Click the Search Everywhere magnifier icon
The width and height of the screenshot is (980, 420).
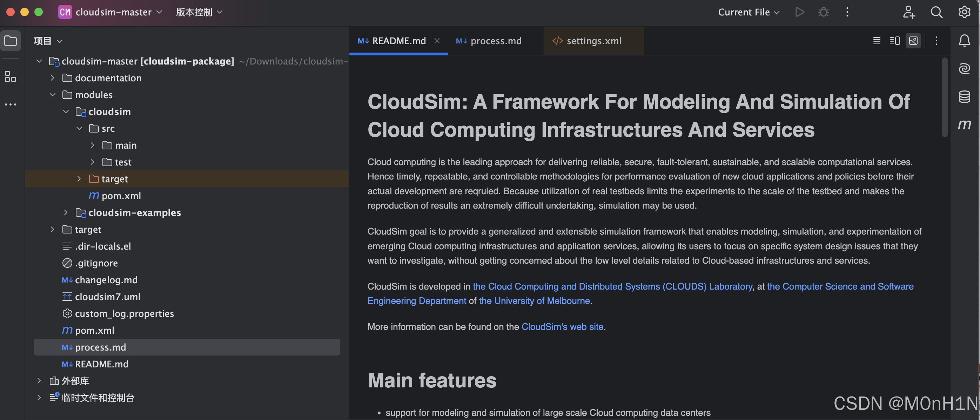pos(936,12)
